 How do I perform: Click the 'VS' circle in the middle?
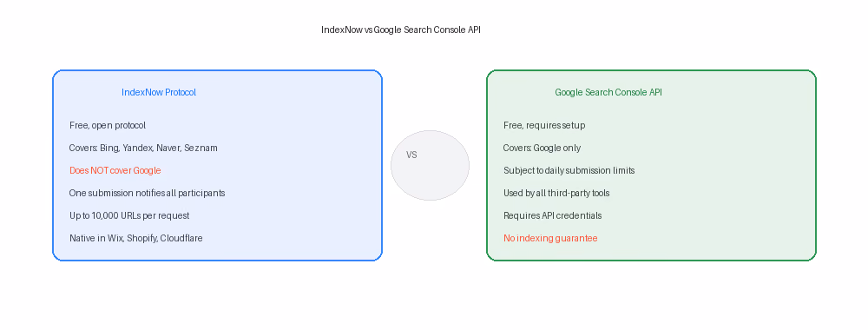click(431, 165)
